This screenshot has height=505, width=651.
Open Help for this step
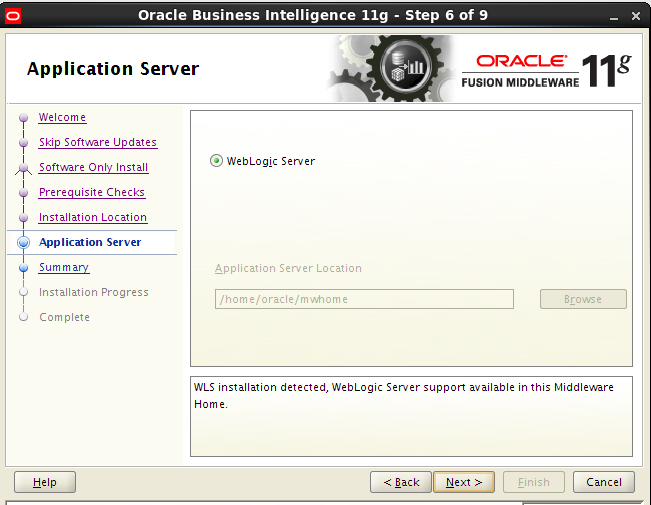[x=45, y=482]
